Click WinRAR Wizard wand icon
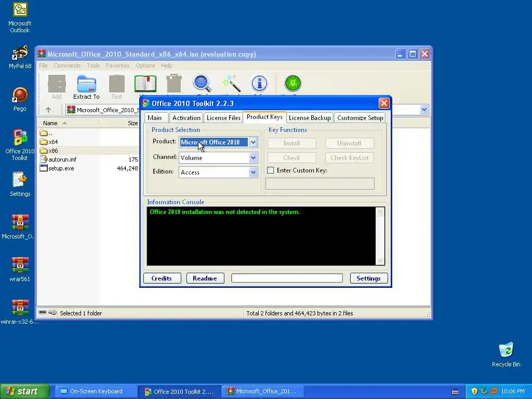532x399 pixels. click(231, 84)
